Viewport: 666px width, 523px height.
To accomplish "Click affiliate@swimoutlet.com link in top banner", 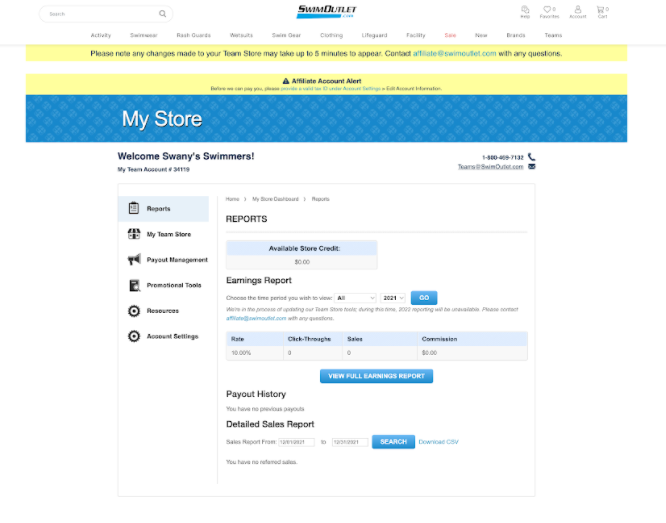I will pyautogui.click(x=454, y=54).
